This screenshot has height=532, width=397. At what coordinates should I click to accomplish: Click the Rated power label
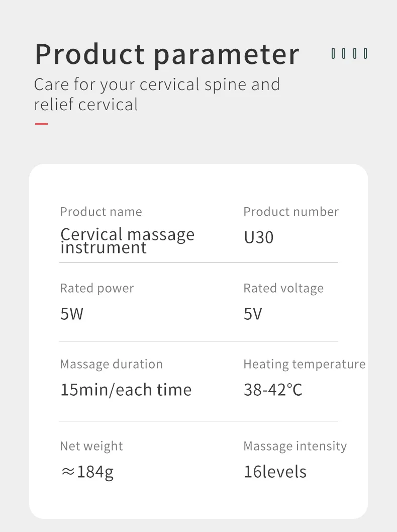[97, 289]
